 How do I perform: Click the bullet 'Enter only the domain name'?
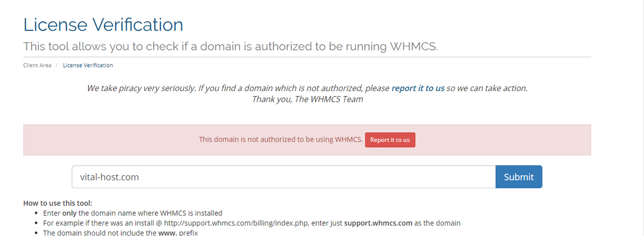click(133, 213)
